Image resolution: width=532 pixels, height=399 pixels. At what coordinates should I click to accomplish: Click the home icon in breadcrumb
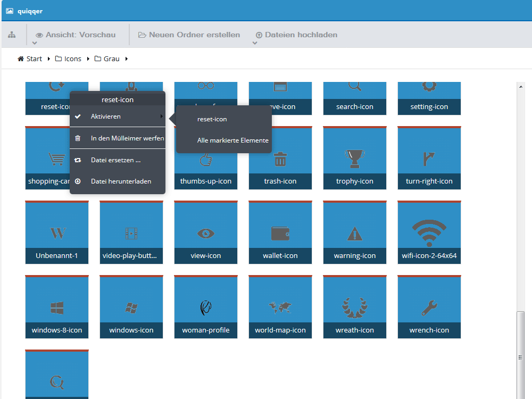pos(21,59)
